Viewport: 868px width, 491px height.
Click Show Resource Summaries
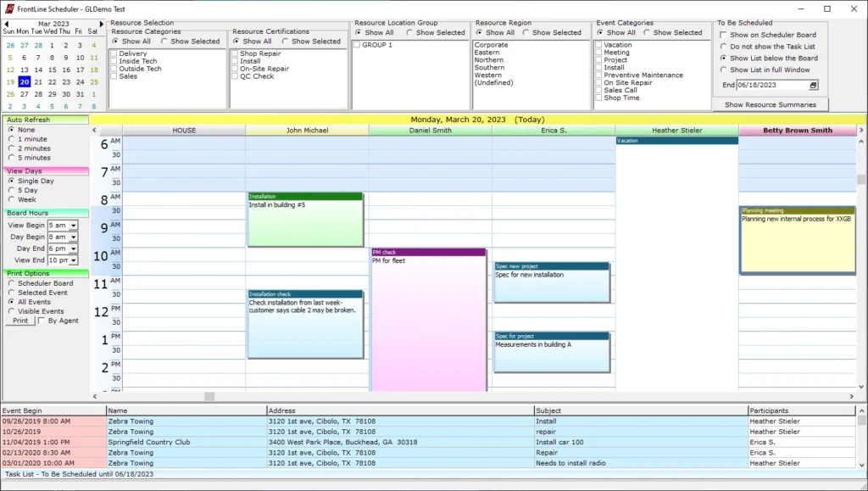[770, 104]
